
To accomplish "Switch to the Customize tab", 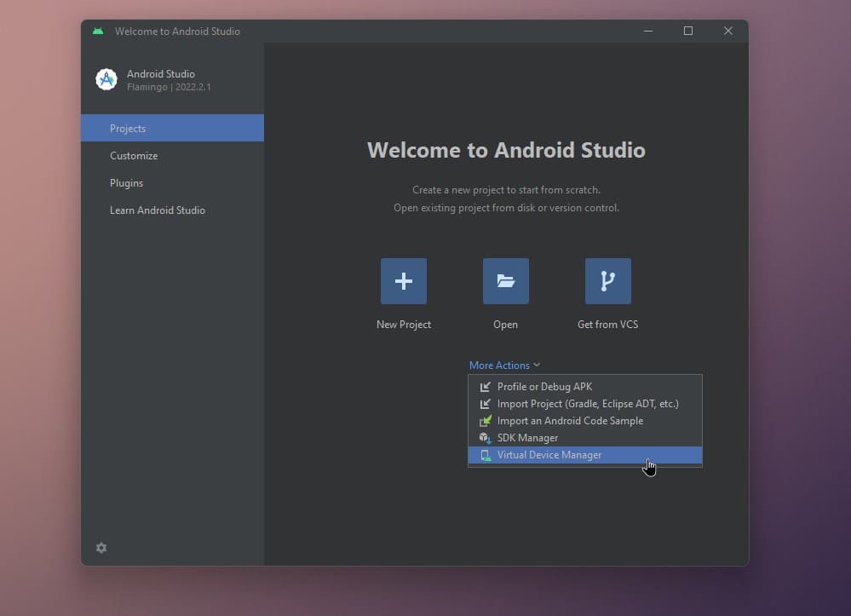I will 173,156.
